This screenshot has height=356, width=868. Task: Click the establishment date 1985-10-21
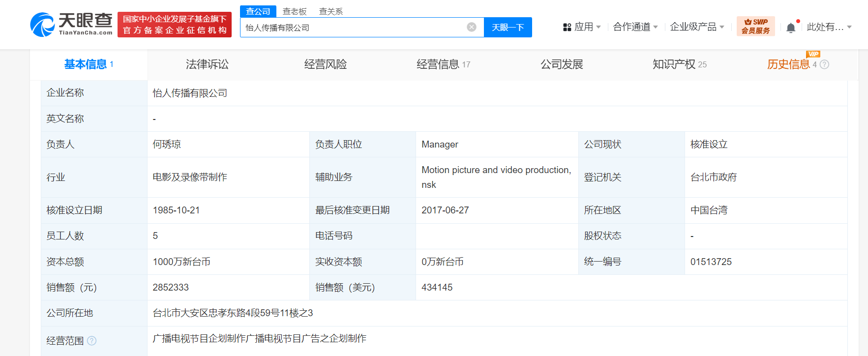click(176, 210)
